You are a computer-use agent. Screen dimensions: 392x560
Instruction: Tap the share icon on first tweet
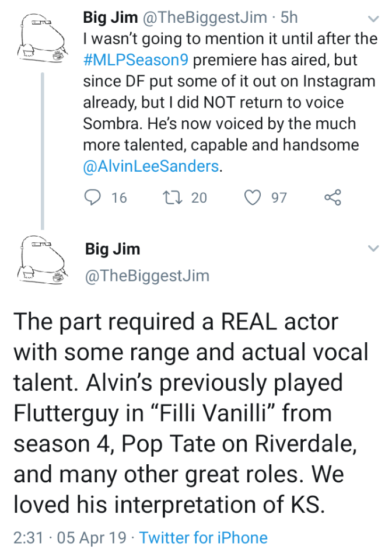coord(332,198)
